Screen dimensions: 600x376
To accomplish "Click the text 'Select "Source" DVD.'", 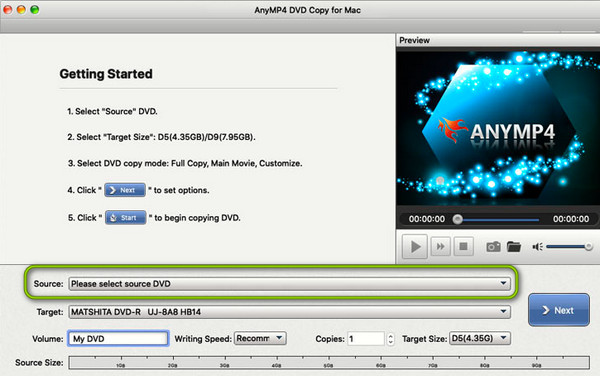I will point(116,111).
